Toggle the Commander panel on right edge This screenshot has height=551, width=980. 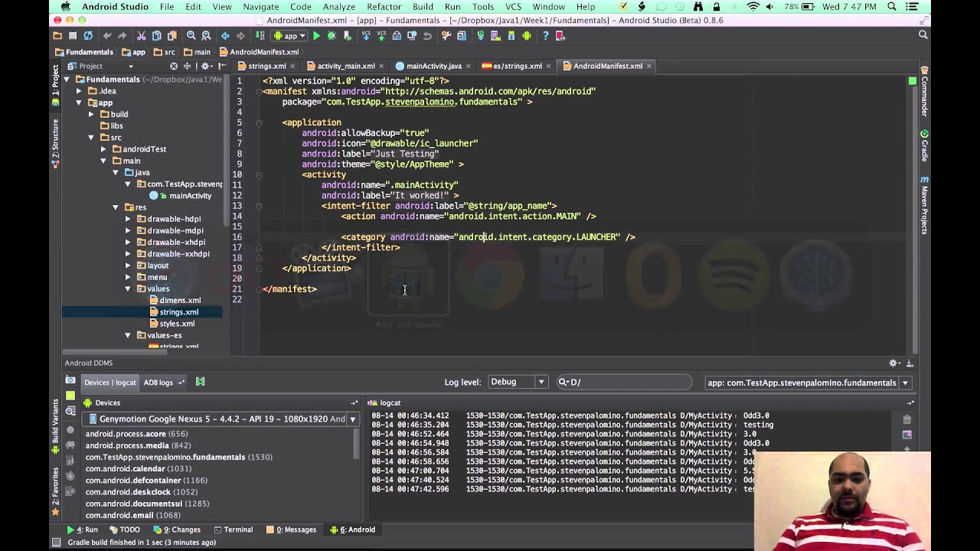click(x=924, y=92)
